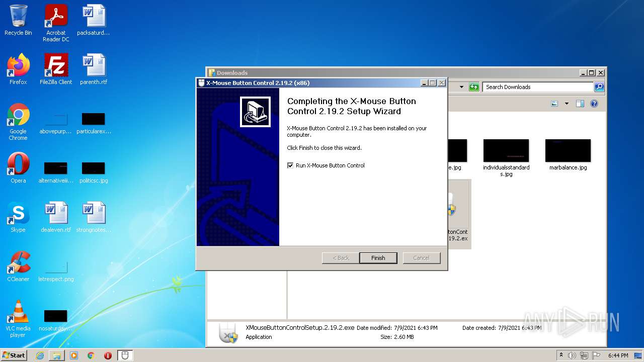The height and width of the screenshot is (362, 644).
Task: Click the Start button
Action: pyautogui.click(x=14, y=355)
